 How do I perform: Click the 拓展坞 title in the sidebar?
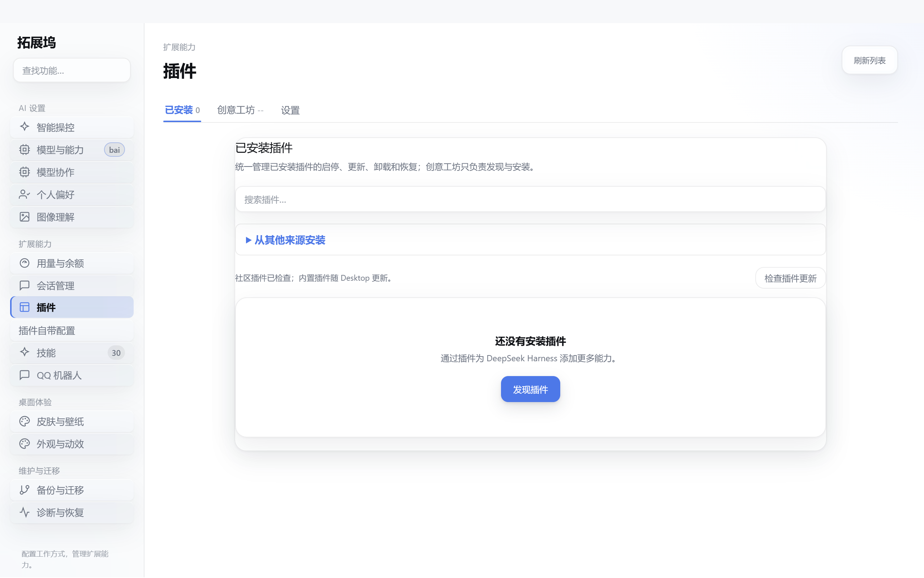(36, 42)
